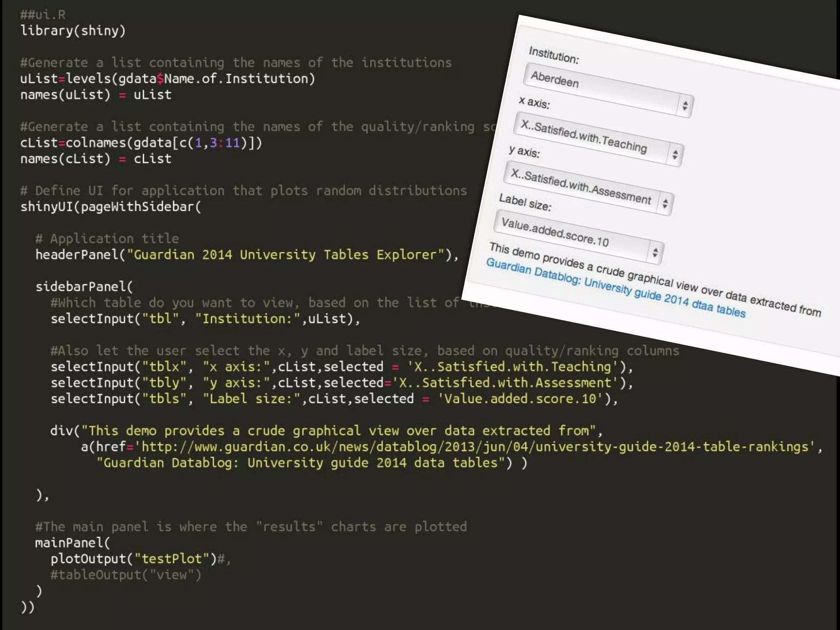Image resolution: width=840 pixels, height=630 pixels.
Task: Click the 'Label size:' label
Action: coord(525,202)
